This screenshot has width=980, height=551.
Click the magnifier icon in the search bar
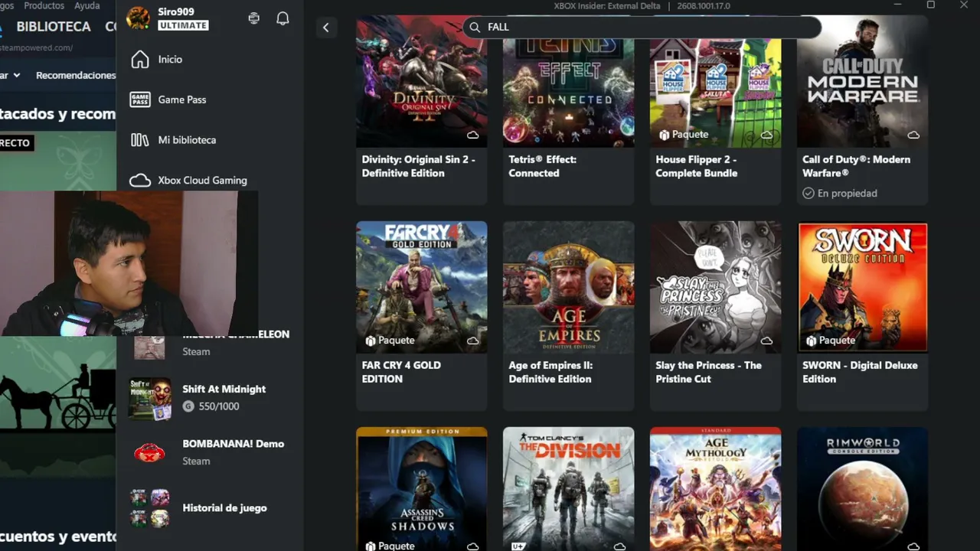475,27
